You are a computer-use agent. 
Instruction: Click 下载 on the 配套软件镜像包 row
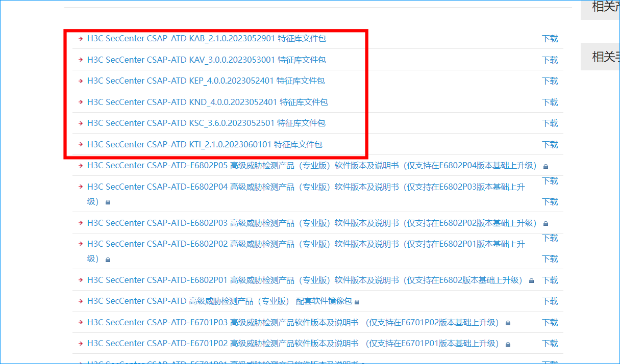[550, 301]
